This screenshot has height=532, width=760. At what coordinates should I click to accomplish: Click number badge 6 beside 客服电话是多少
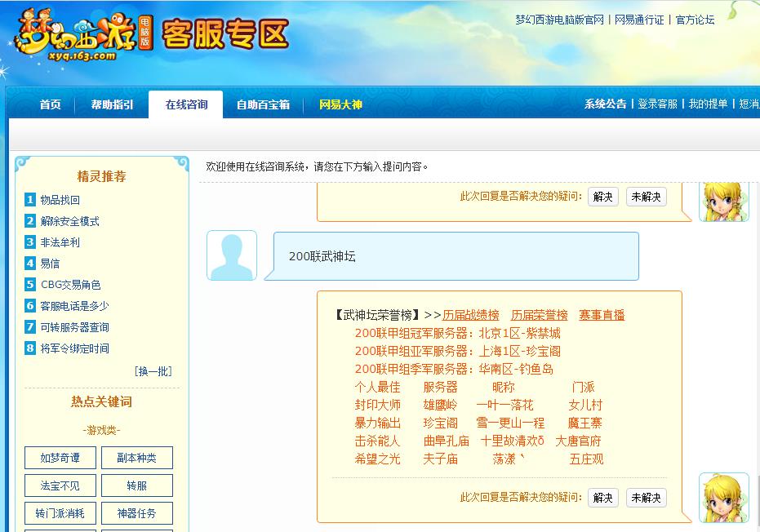pos(30,306)
